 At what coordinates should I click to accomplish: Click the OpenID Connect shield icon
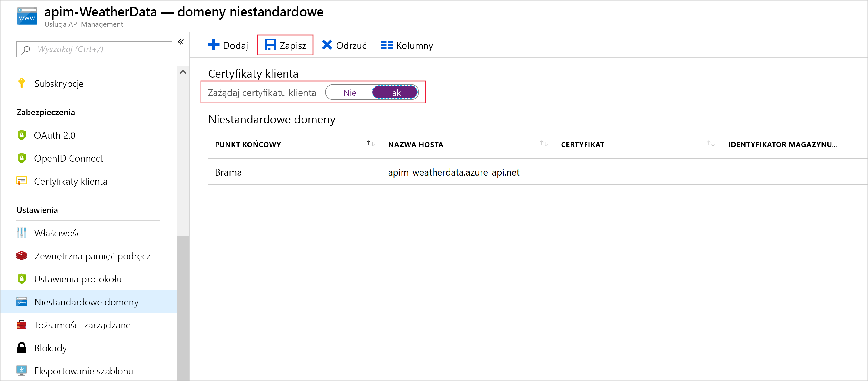tap(22, 158)
